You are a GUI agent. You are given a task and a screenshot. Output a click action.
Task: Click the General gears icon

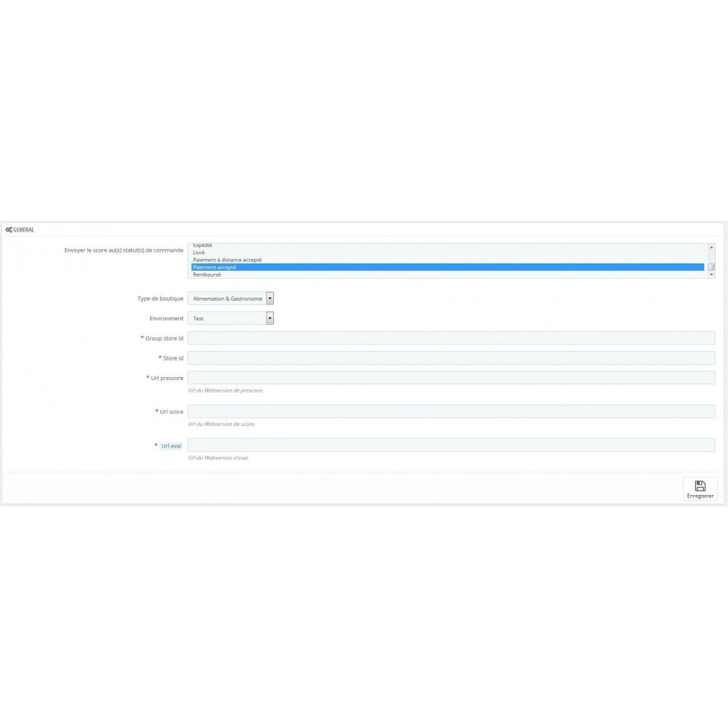[x=9, y=230]
